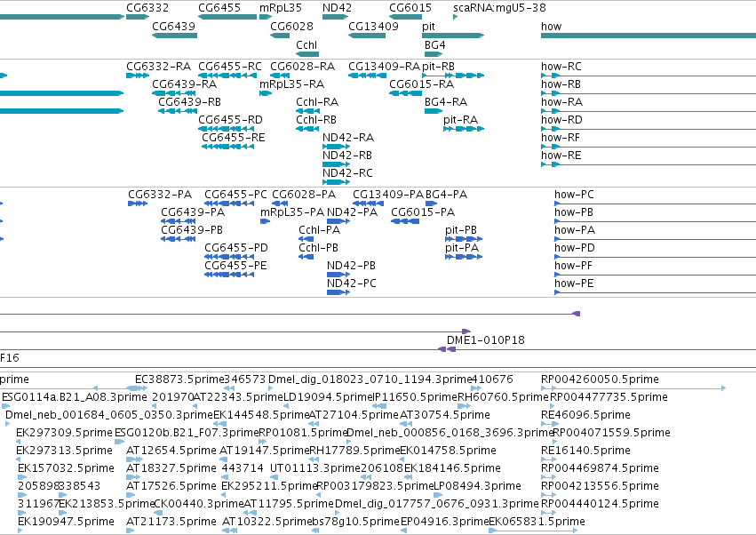Select transcript CG13409-RA

[x=385, y=66]
